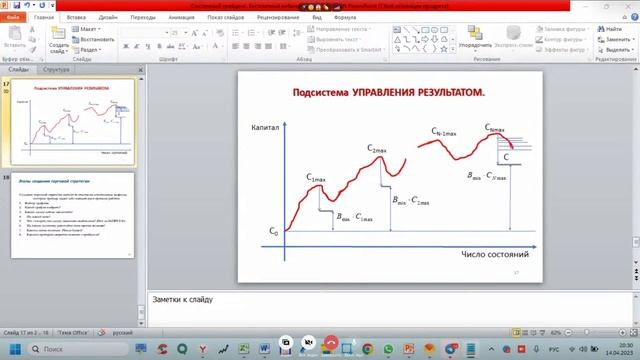Toggle Bold formatting
This screenshot has width=640, height=360.
point(126,47)
